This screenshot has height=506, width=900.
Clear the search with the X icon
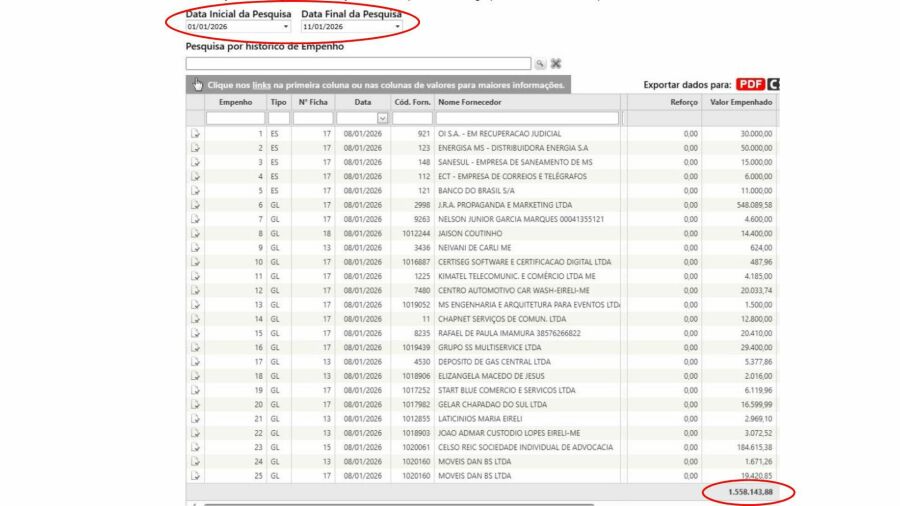[x=556, y=64]
